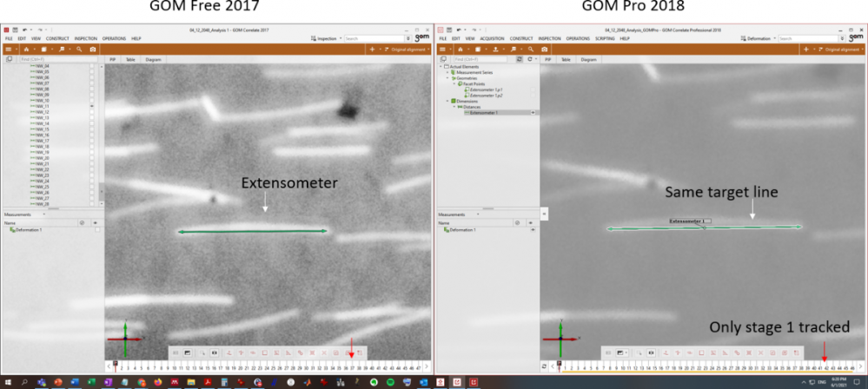This screenshot has height=389, width=868.
Task: Click the scroll-down arrow of the NW element list
Action: tap(102, 204)
